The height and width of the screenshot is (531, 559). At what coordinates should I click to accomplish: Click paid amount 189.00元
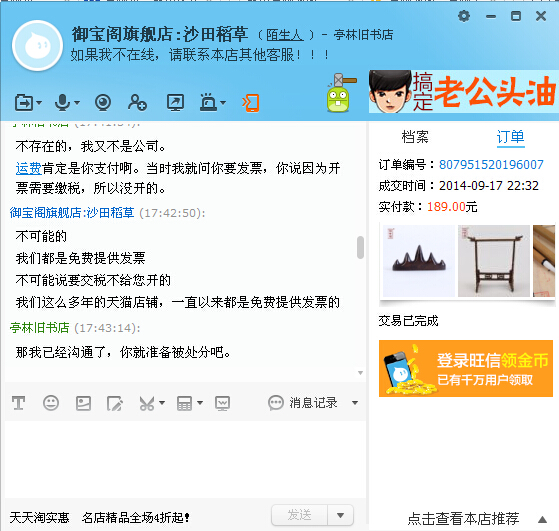pos(452,206)
